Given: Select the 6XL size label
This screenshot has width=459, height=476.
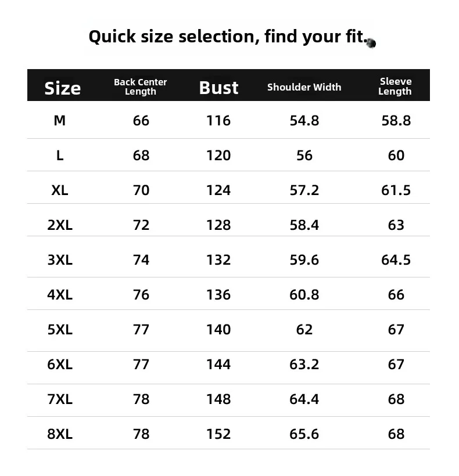Looking at the screenshot, I should tap(60, 365).
